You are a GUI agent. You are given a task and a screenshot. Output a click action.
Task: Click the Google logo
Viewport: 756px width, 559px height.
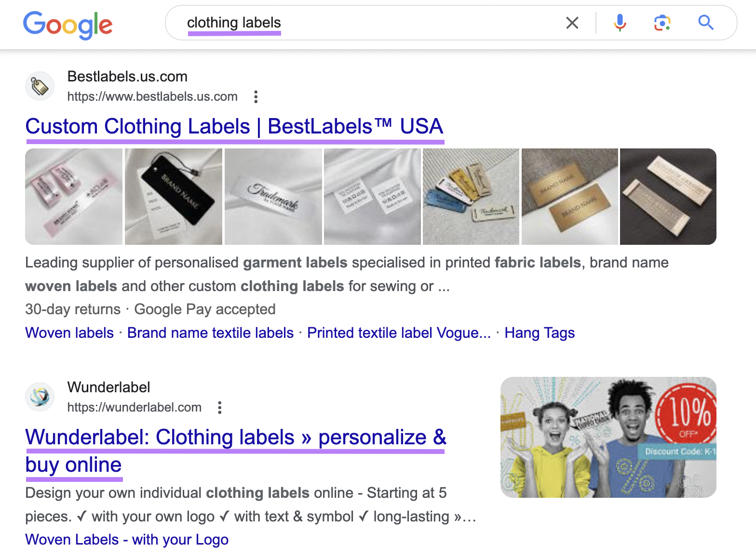[67, 25]
